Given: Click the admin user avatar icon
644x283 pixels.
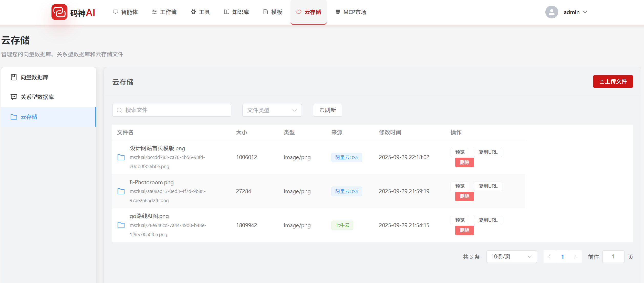Looking at the screenshot, I should point(552,12).
